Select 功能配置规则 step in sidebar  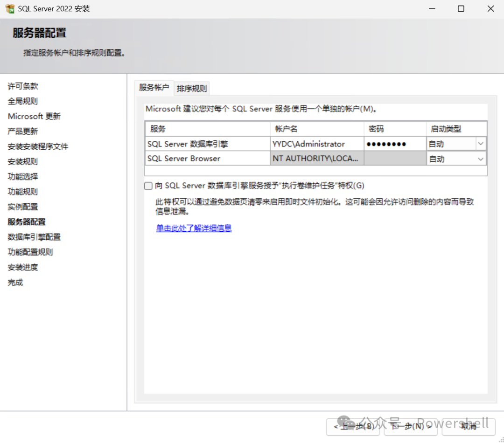pyautogui.click(x=30, y=252)
